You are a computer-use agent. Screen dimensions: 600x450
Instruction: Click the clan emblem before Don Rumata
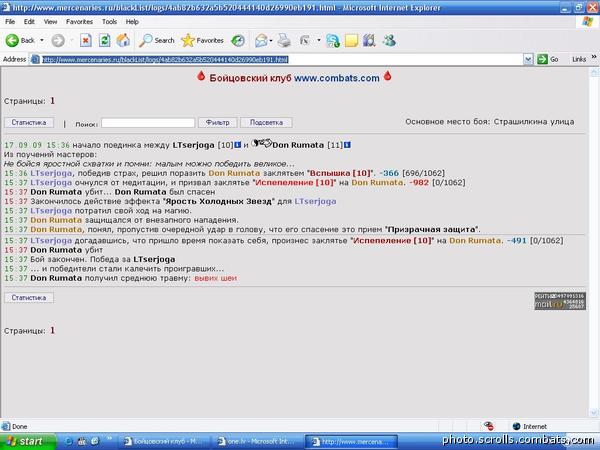[x=262, y=143]
